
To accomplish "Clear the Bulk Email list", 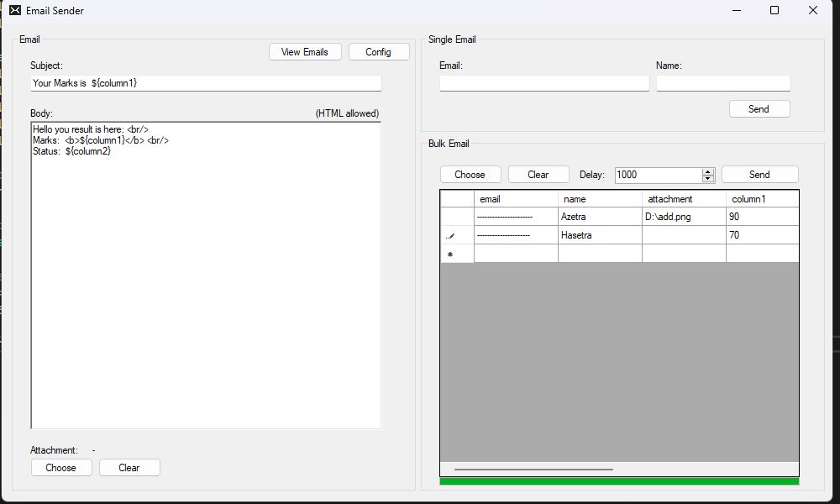I will click(x=538, y=175).
